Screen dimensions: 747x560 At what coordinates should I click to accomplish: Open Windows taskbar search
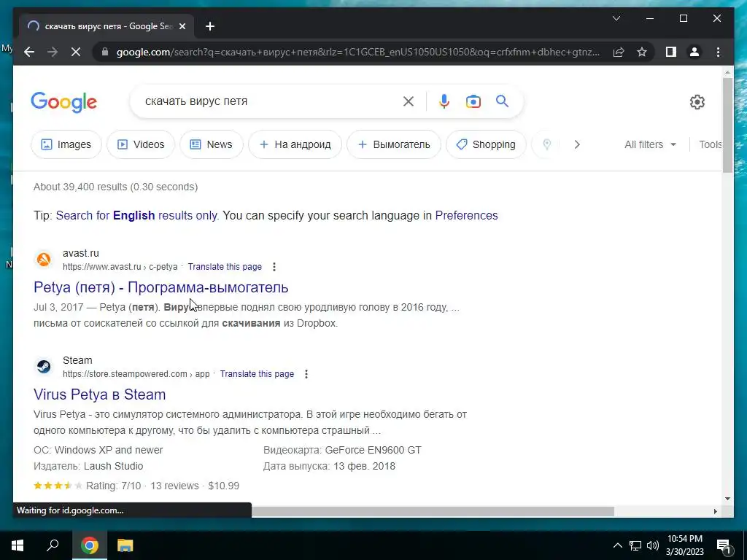[53, 545]
